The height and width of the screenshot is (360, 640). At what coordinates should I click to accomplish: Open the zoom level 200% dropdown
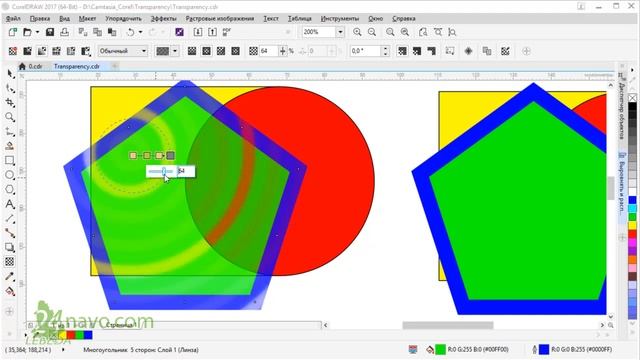[x=340, y=32]
